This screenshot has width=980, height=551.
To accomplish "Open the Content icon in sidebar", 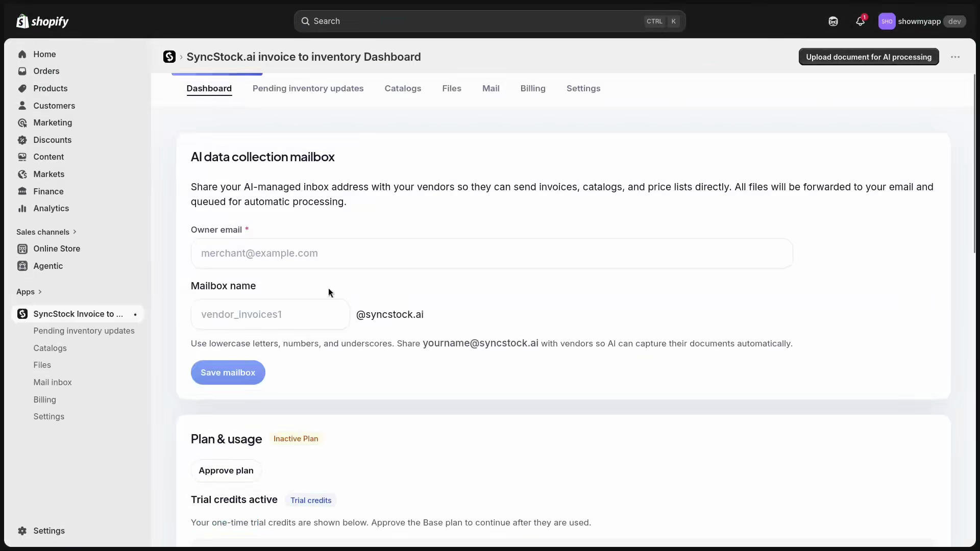I will [22, 157].
